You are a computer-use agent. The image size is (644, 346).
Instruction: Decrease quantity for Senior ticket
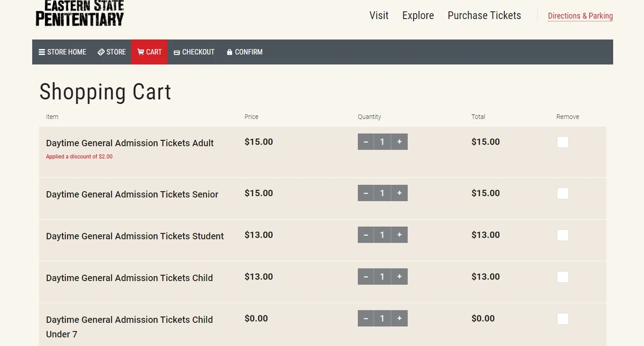tap(366, 193)
